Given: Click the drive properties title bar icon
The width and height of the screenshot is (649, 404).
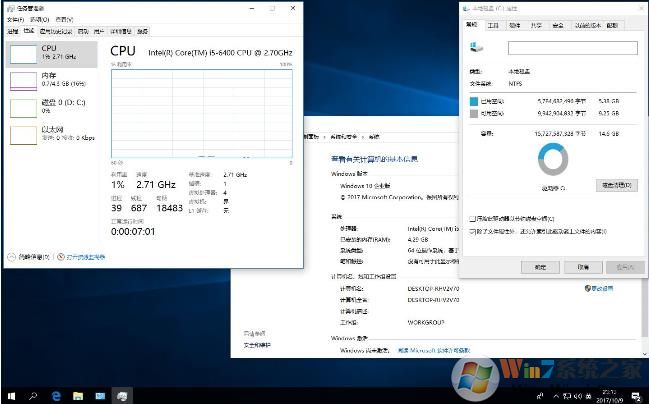Looking at the screenshot, I should click(467, 8).
